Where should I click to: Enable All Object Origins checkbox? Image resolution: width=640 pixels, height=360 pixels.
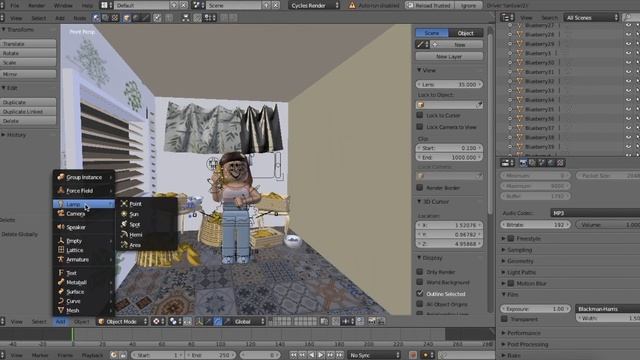[420, 304]
